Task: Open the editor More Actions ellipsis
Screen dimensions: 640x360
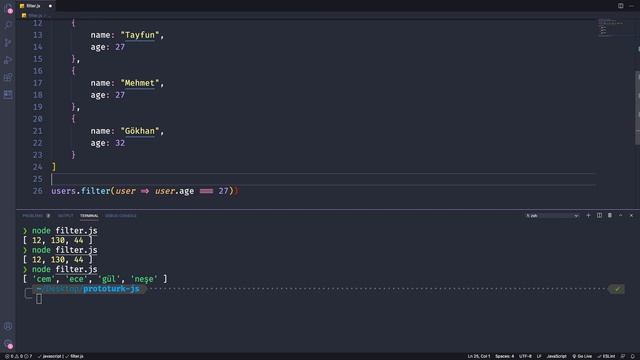Action: coord(631,6)
